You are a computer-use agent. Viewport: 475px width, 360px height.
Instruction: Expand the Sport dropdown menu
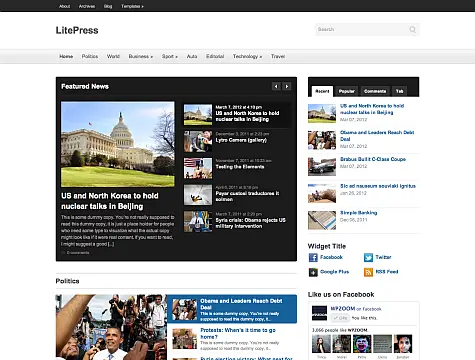click(x=170, y=56)
